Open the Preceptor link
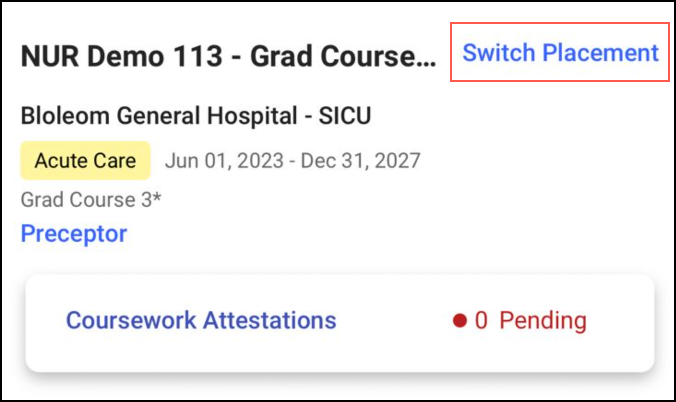 pyautogui.click(x=74, y=234)
